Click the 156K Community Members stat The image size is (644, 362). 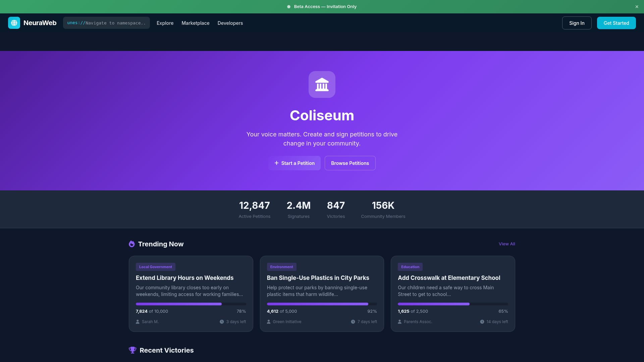[x=383, y=209]
